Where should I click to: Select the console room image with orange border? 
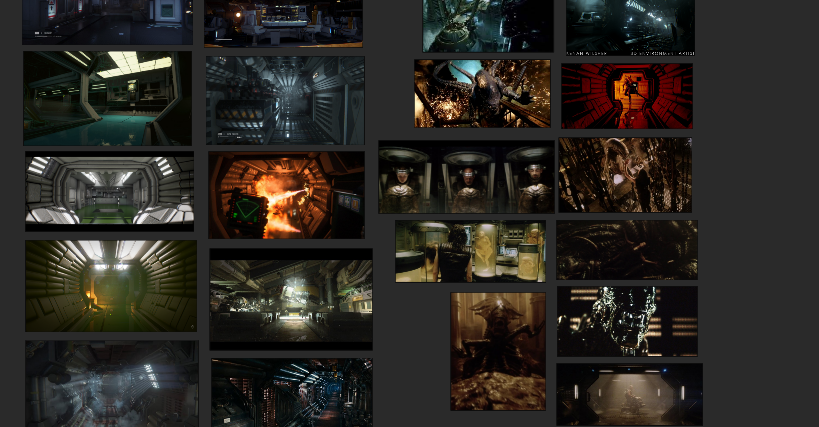(283, 23)
